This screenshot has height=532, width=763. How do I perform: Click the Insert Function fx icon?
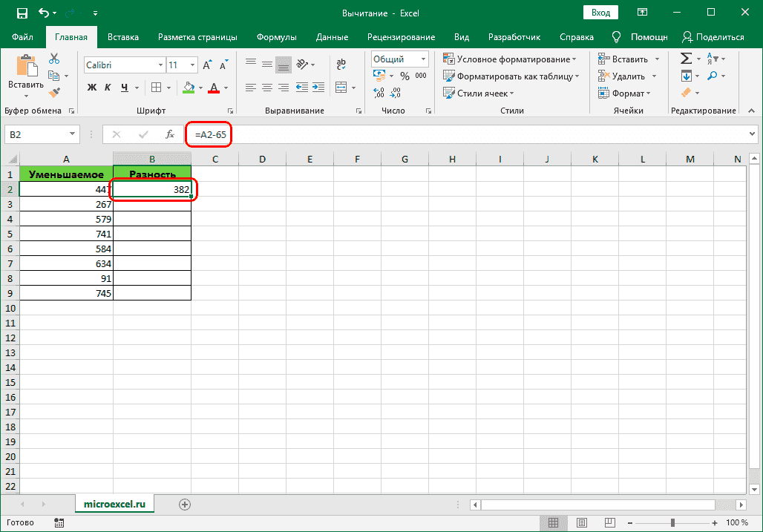pos(170,134)
